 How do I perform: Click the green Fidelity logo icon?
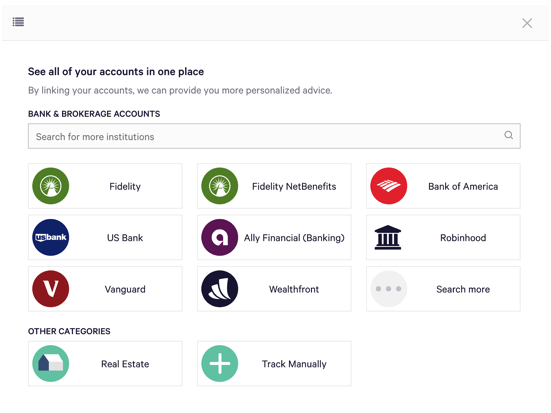[51, 186]
